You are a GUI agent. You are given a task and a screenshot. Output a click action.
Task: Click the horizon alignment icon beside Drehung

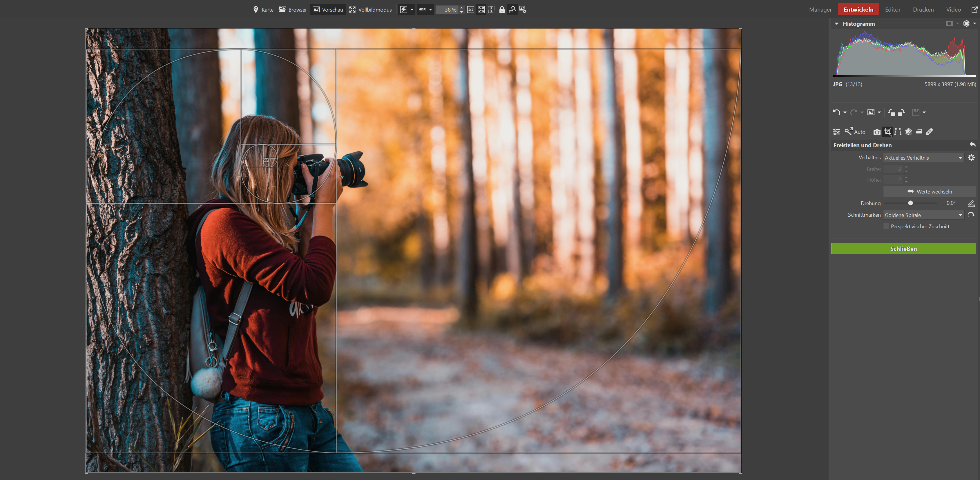click(x=971, y=203)
